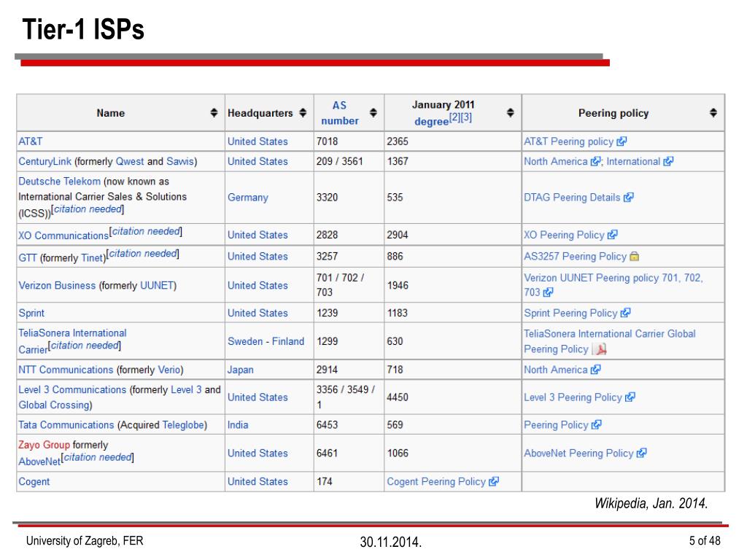Open North America link in CenturyLink row

pos(556,161)
